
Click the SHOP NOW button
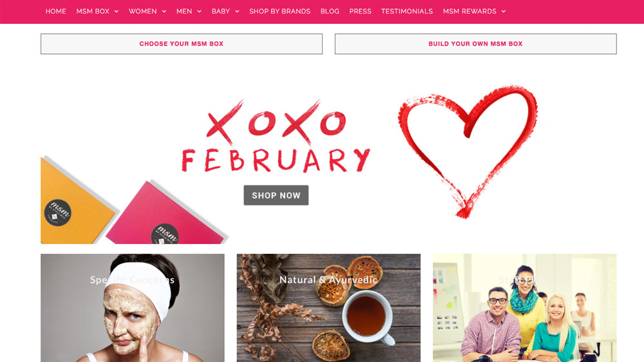coord(276,195)
